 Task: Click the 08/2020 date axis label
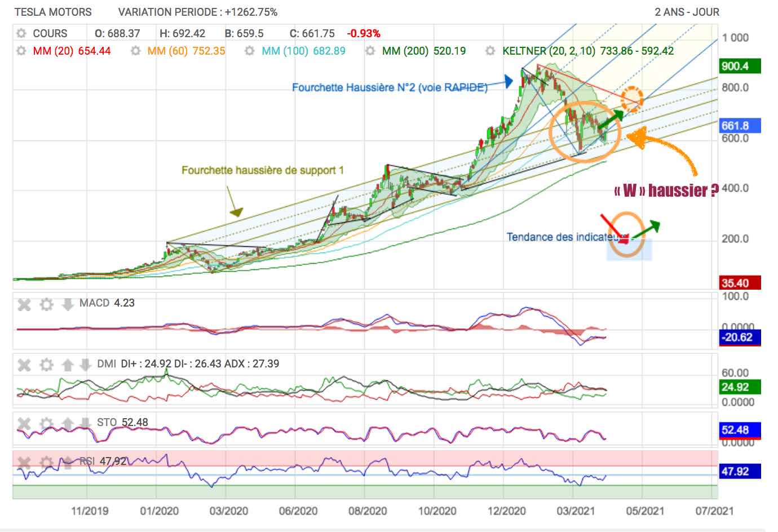pos(368,511)
